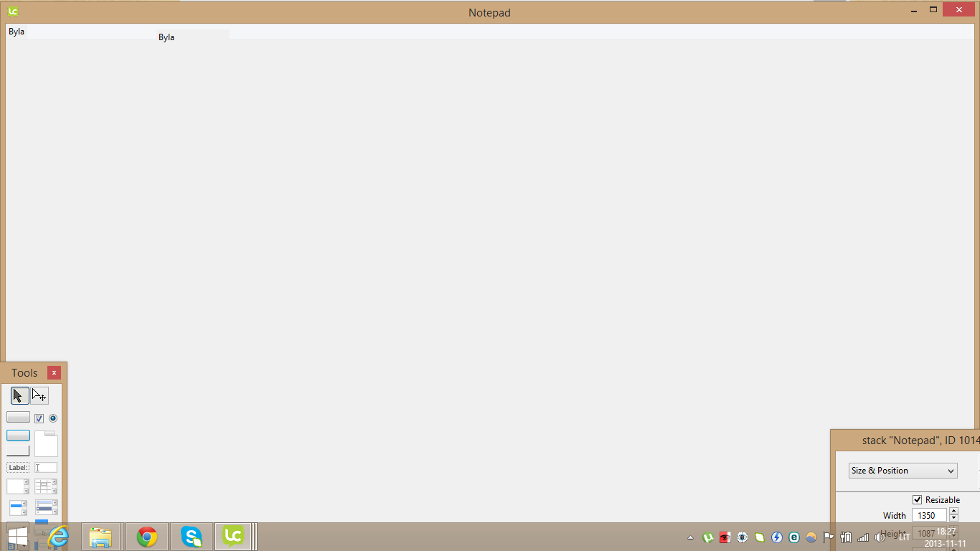The image size is (980, 551).
Task: Pick the checkbox object in Tools palette
Action: click(x=39, y=418)
